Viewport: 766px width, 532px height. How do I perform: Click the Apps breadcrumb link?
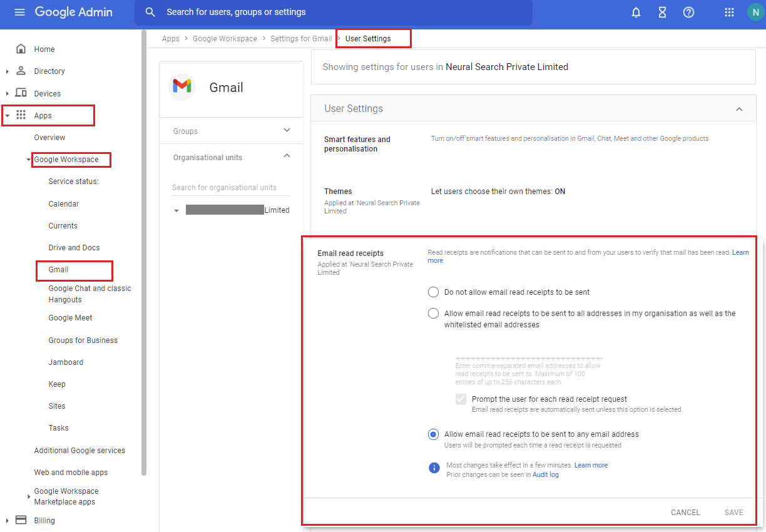point(170,39)
